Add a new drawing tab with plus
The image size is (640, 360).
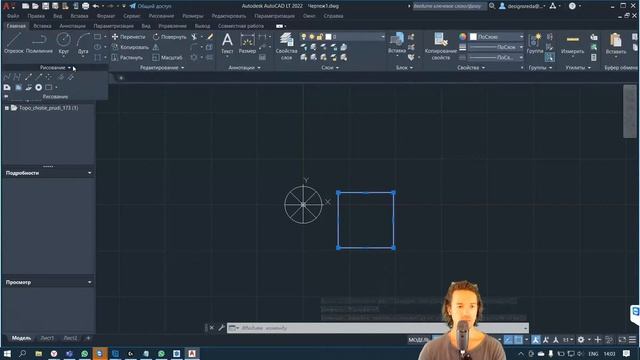pos(121,78)
